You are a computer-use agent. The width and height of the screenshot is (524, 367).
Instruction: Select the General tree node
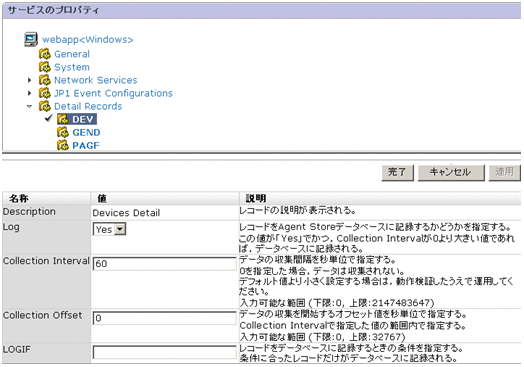(72, 54)
